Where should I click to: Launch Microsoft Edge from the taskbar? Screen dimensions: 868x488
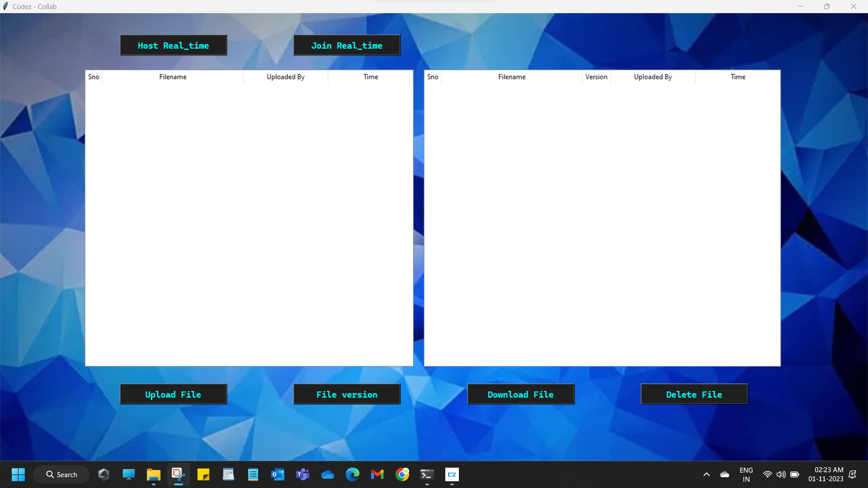[x=352, y=474]
